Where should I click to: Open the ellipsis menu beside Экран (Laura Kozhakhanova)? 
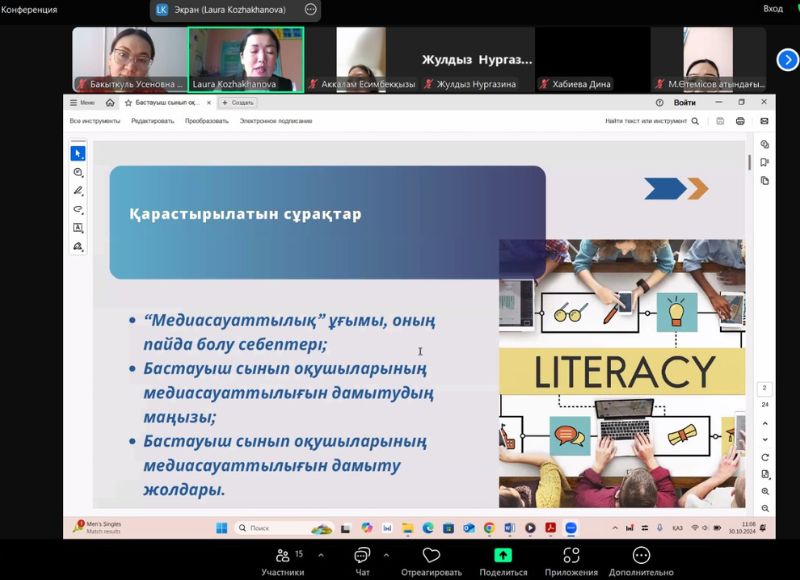click(x=310, y=9)
